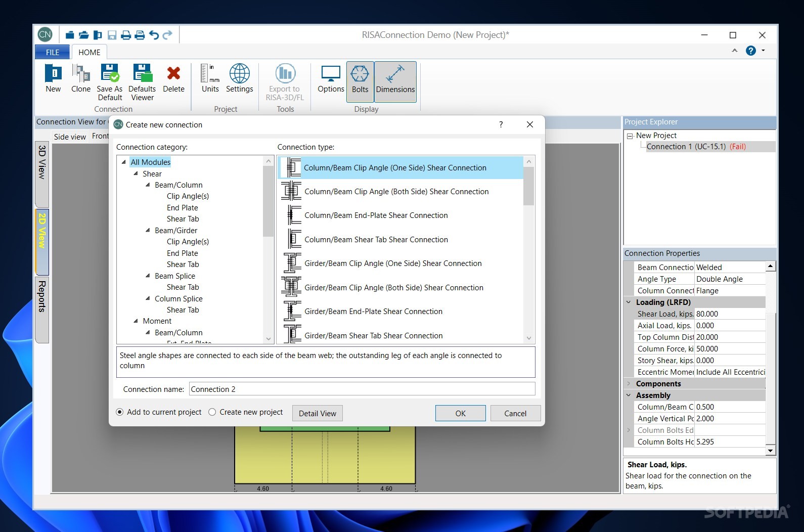This screenshot has height=532, width=804.
Task: Open the Defaults Viewer
Action: coord(142,82)
